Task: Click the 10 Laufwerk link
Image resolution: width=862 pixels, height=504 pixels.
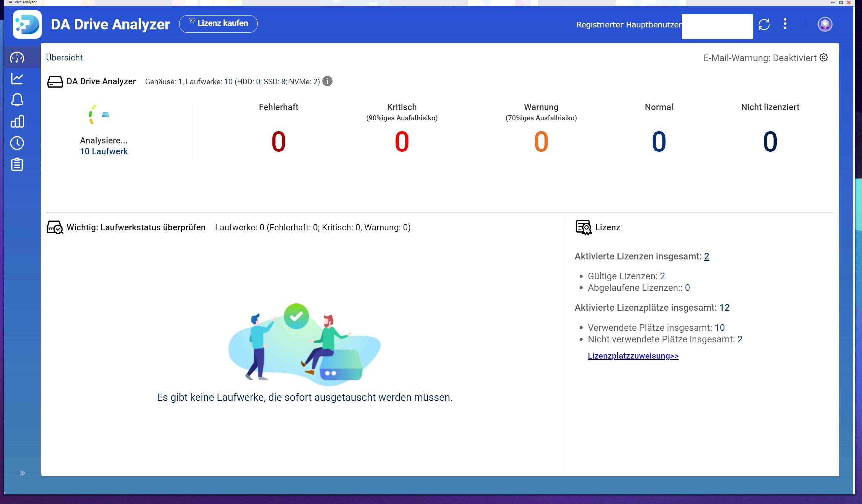Action: (x=103, y=151)
